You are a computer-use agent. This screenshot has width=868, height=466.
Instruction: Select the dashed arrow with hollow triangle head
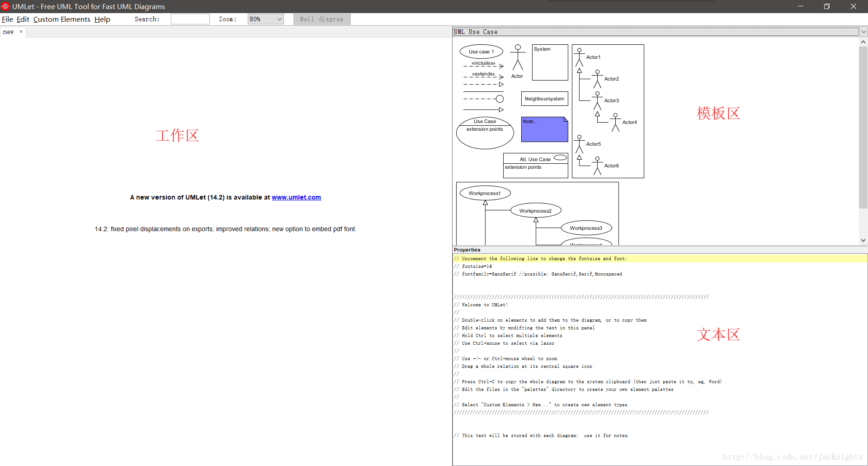tap(483, 84)
